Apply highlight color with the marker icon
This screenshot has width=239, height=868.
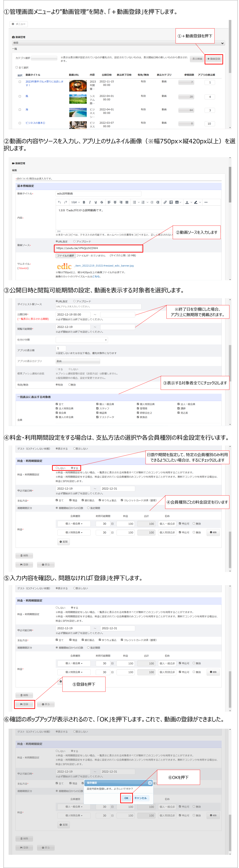(x=196, y=202)
